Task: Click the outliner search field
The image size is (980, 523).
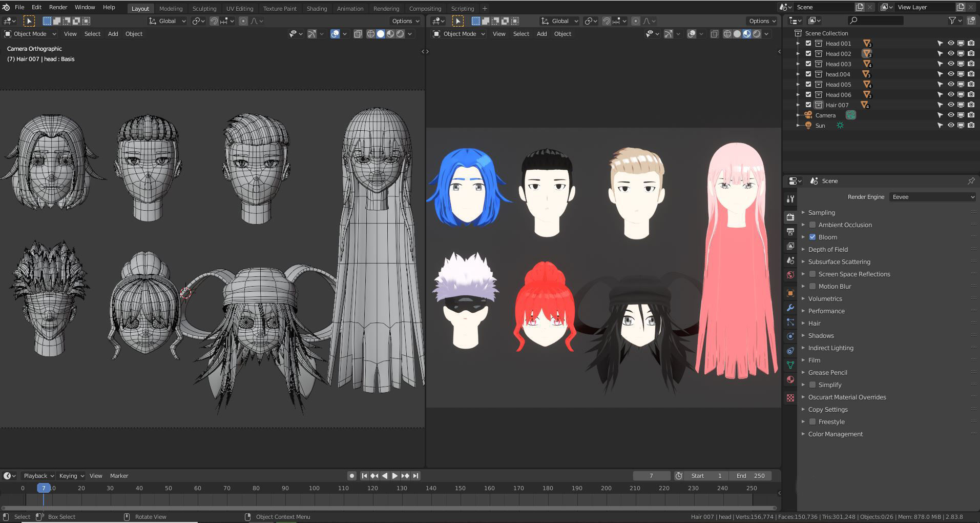Action: coord(875,21)
